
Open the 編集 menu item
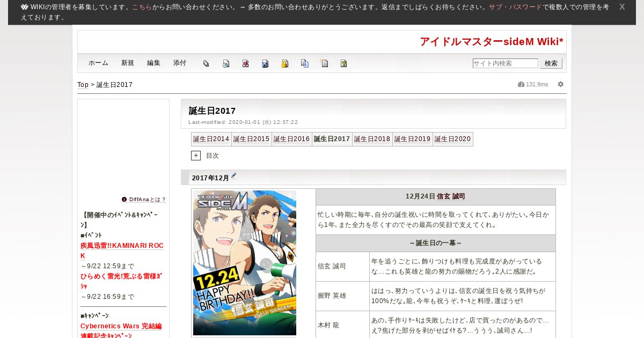[x=153, y=63]
